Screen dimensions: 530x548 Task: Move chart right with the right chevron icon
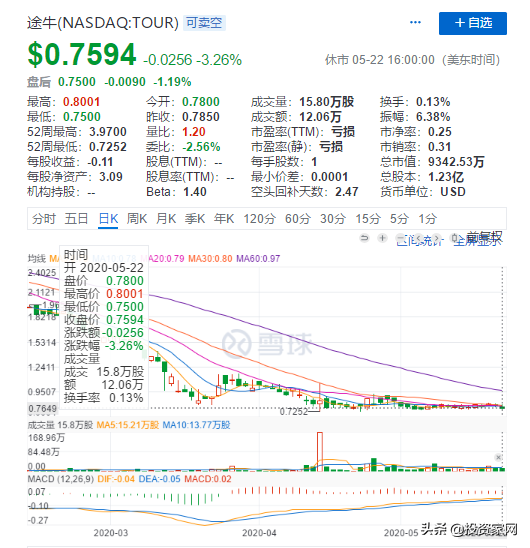(437, 239)
